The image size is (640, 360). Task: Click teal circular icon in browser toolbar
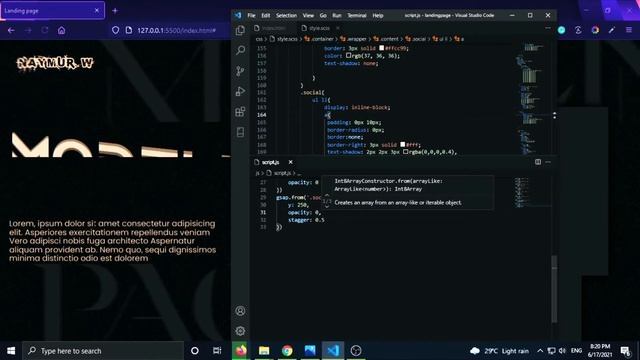click(562, 30)
